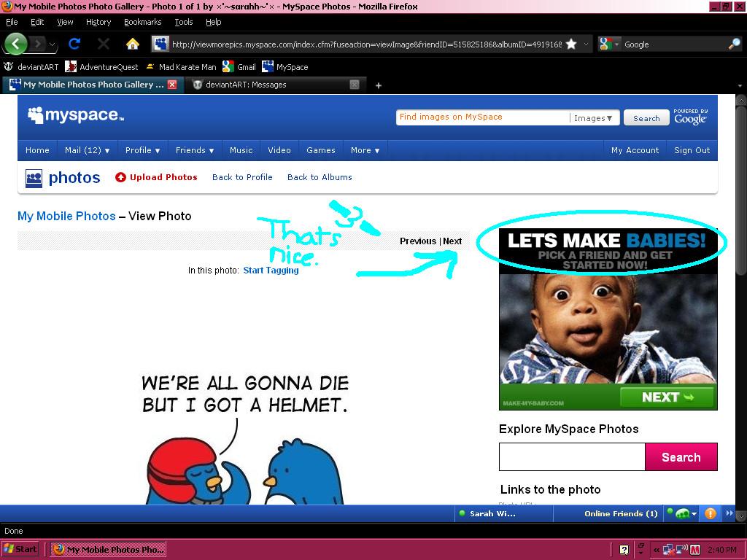Click the myspace logo

point(76,115)
